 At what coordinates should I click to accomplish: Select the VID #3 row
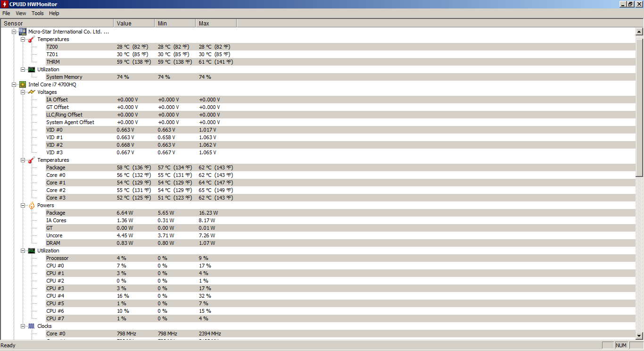click(340, 152)
